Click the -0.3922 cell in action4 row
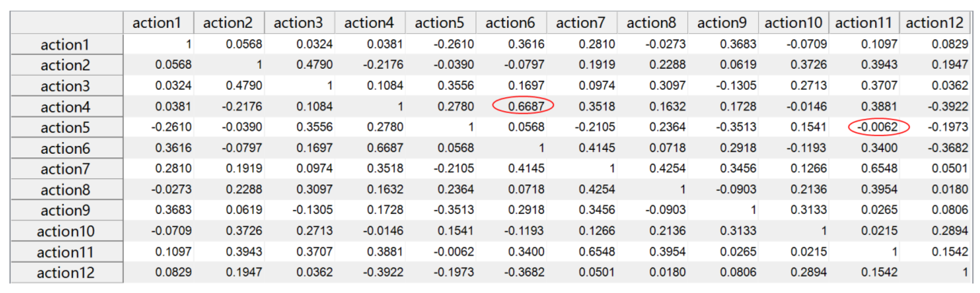This screenshot has width=980, height=293. pos(947,106)
